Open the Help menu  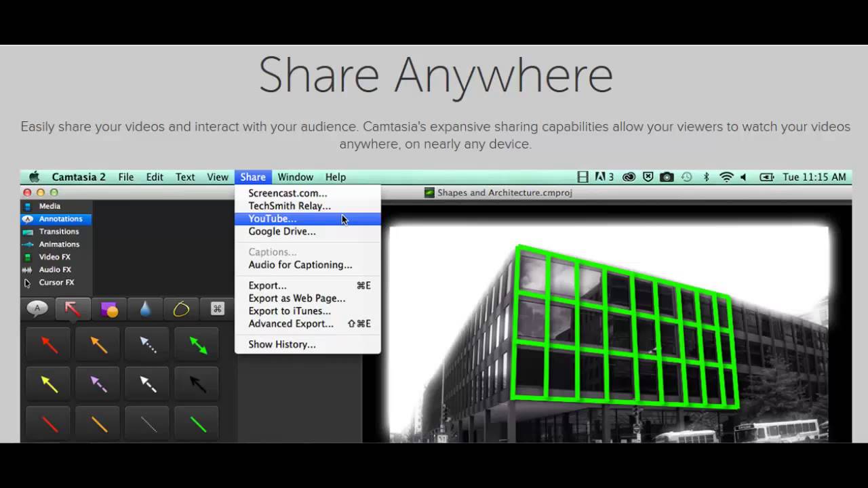click(336, 177)
